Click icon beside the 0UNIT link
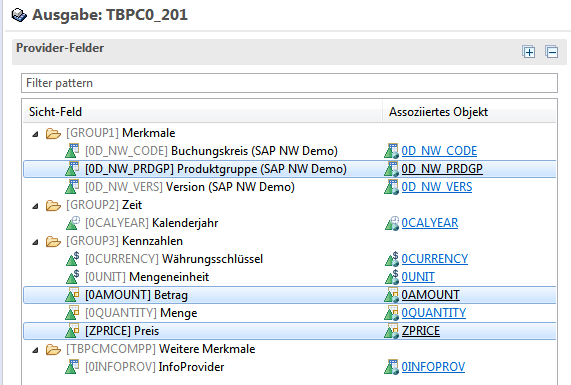This screenshot has height=385, width=571. click(392, 276)
